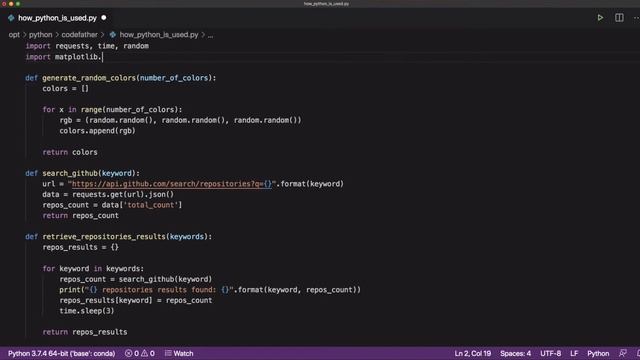Click the Watch status bar item
This screenshot has height=360, width=640.
point(179,353)
